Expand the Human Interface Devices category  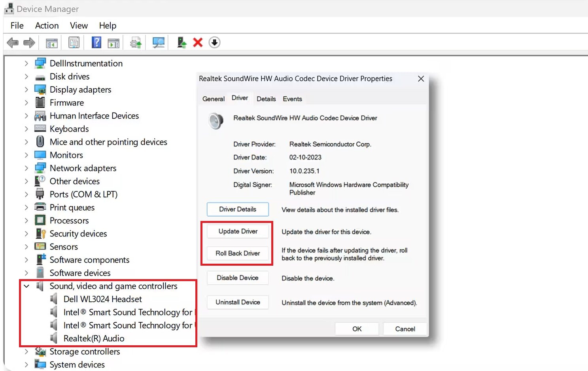pos(26,116)
